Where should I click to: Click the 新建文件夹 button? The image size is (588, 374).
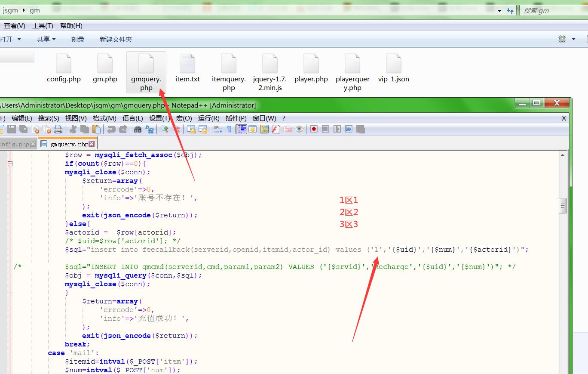116,40
